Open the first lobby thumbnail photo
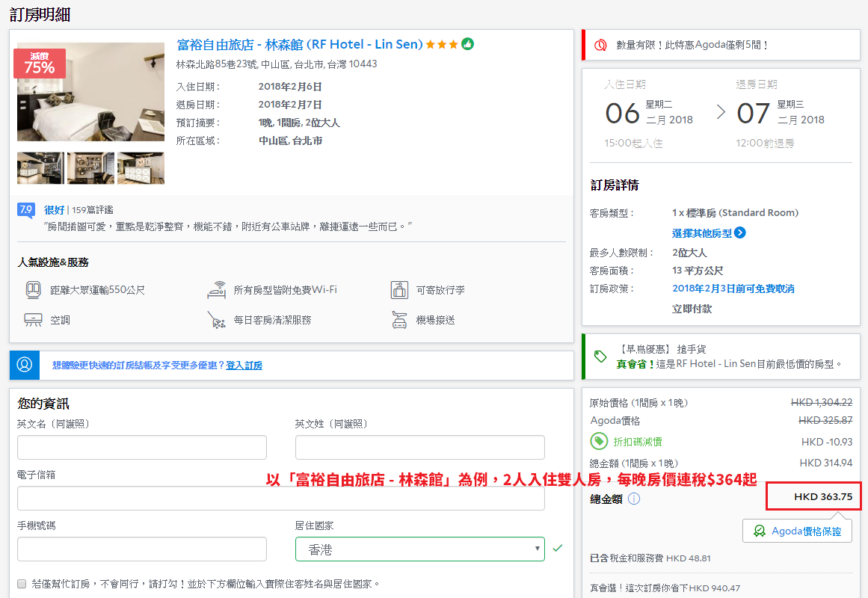The image size is (868, 598). (x=41, y=167)
